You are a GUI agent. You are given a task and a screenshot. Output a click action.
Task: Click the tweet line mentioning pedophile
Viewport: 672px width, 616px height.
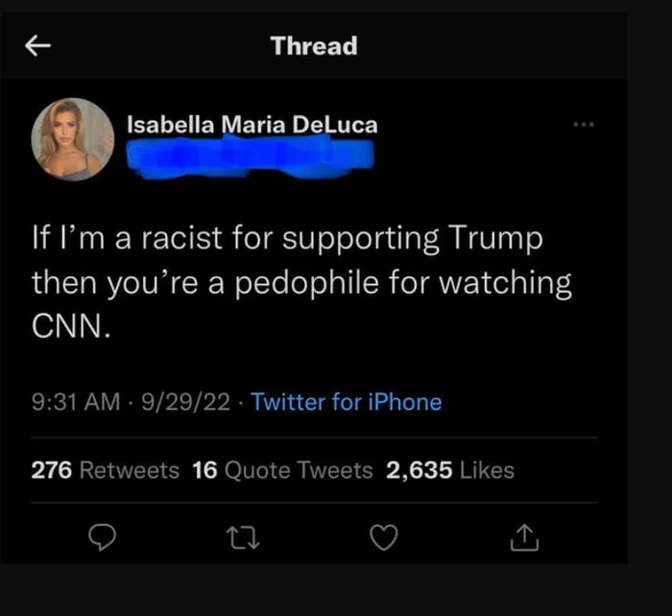(x=301, y=283)
